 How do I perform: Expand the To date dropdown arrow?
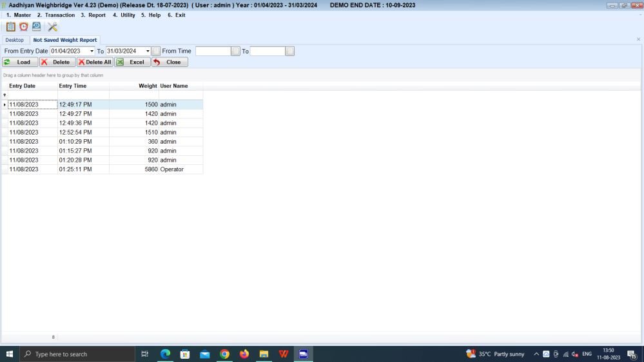point(148,51)
